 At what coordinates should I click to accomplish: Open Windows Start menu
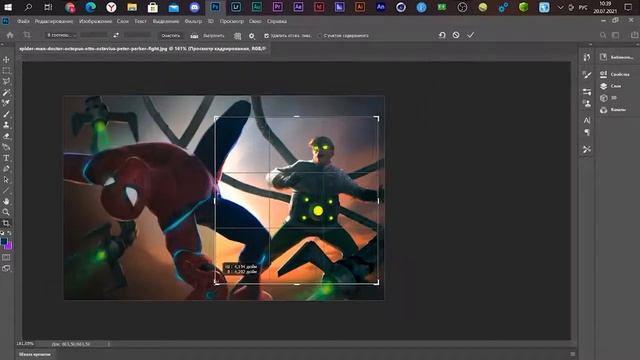pos(8,7)
